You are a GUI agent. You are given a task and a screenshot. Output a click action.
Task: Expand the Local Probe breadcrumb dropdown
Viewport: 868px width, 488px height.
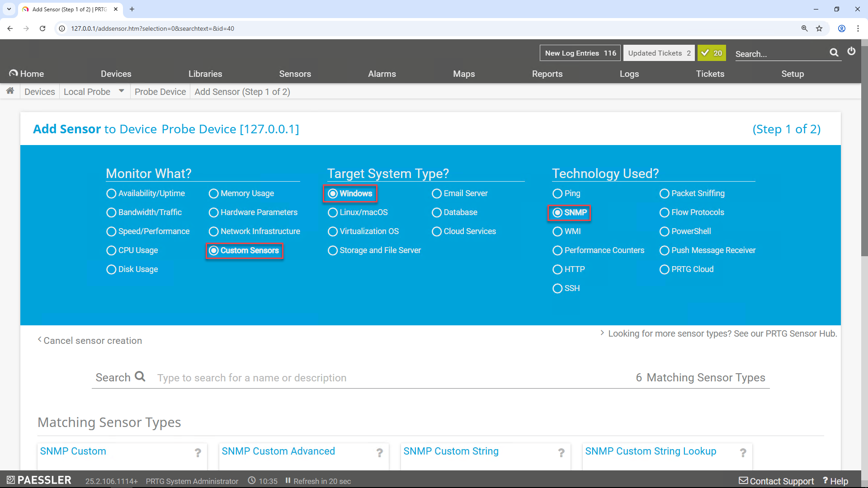[121, 90]
